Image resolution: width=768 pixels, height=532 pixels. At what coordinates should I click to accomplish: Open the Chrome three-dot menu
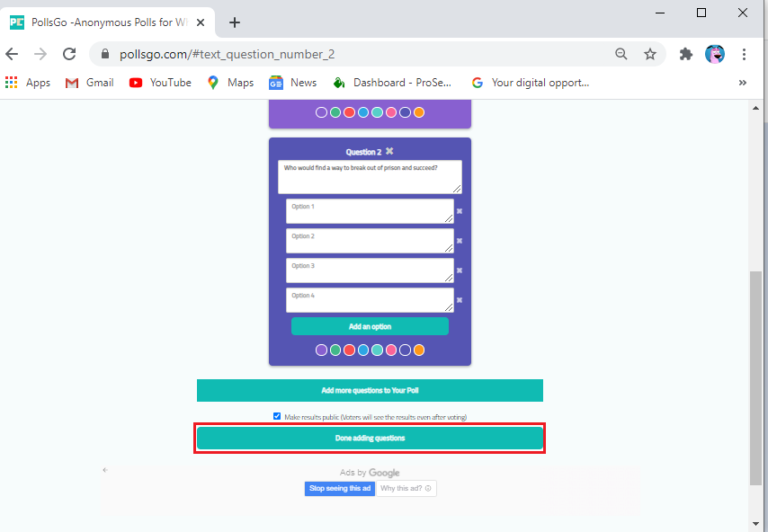tap(745, 54)
